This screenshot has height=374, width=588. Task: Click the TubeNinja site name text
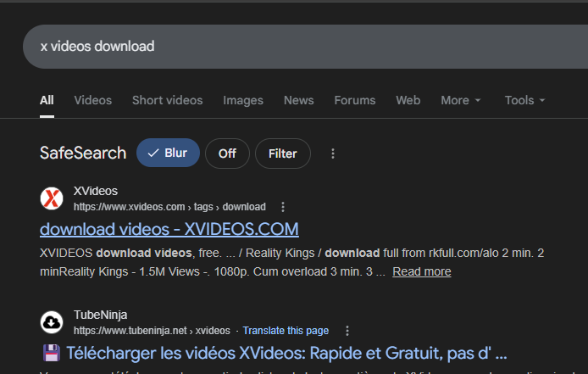(x=100, y=315)
